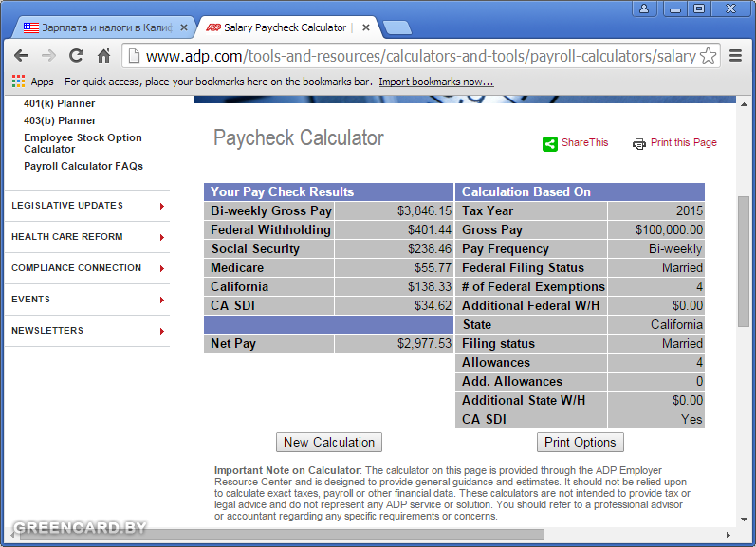Click vertical scrollbar up arrow

coord(744,104)
